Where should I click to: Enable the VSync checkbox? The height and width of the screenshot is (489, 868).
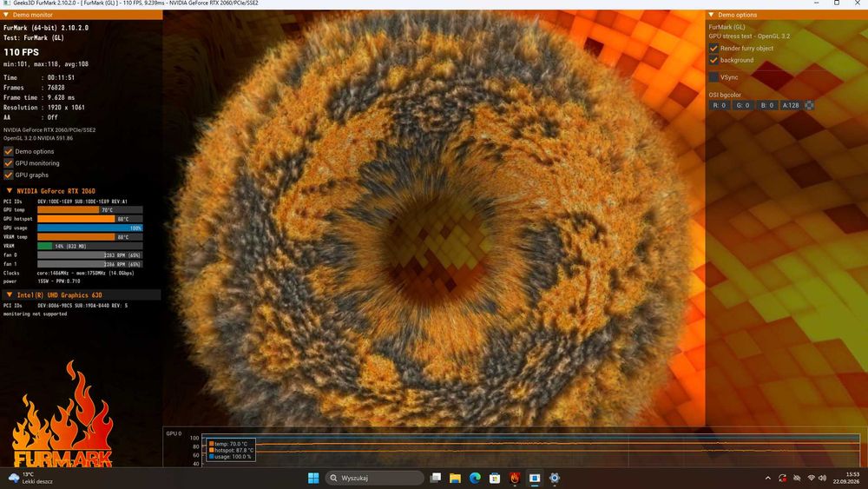(713, 77)
